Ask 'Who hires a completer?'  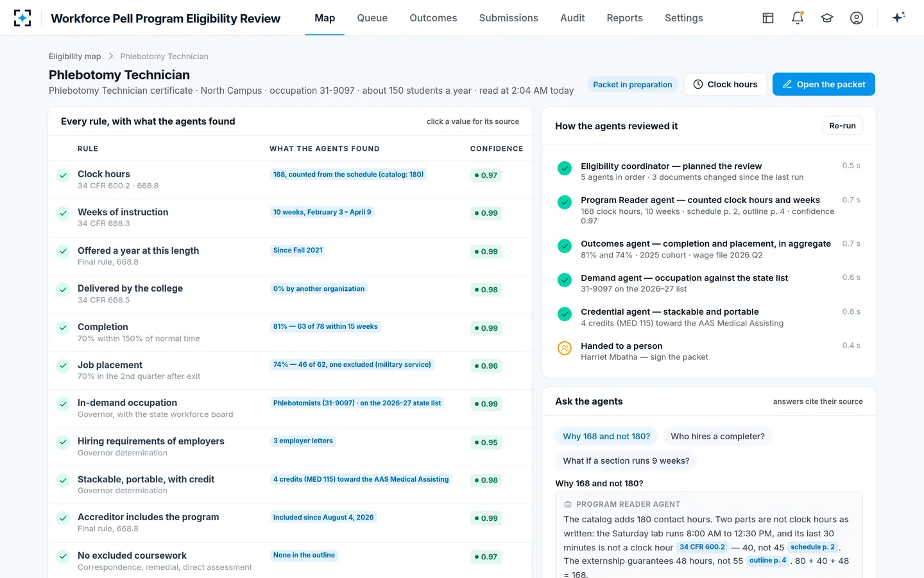coord(717,436)
